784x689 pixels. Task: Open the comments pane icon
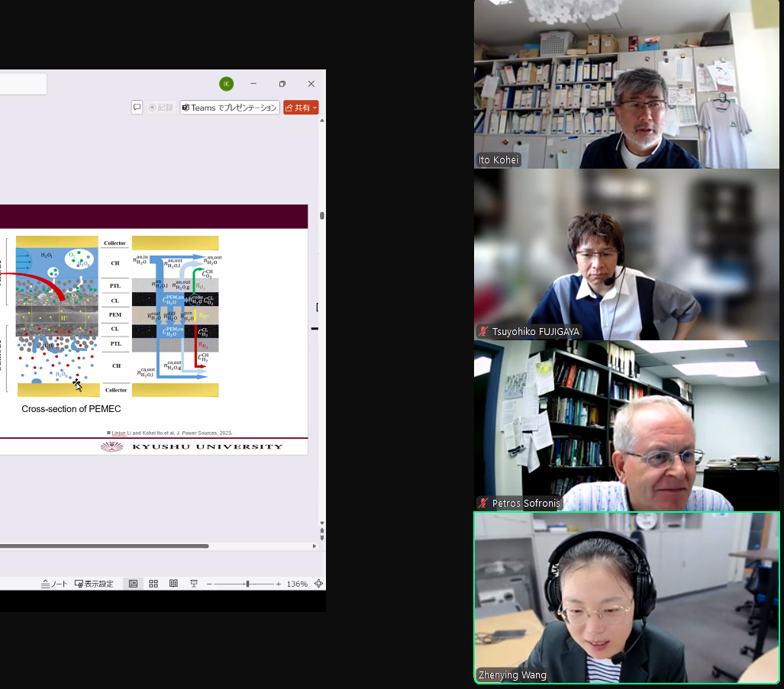pos(137,108)
